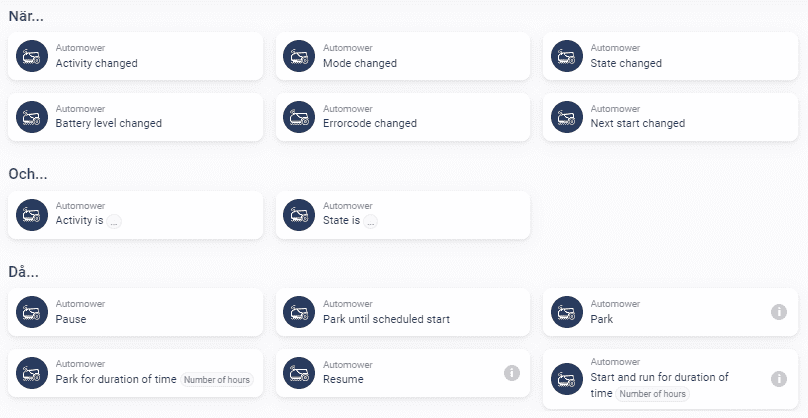
Task: Click the Automower icon on Errorcode changed card
Action: 300,116
